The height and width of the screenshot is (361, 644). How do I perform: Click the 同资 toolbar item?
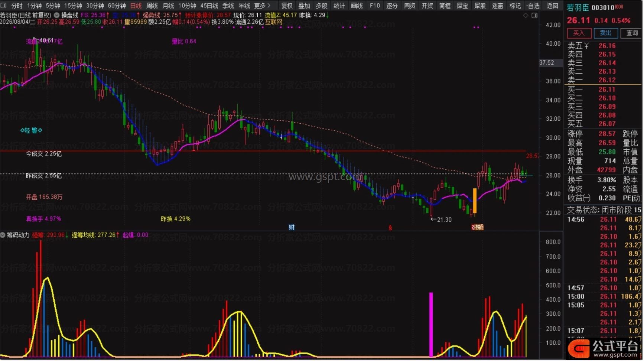pos(410,6)
